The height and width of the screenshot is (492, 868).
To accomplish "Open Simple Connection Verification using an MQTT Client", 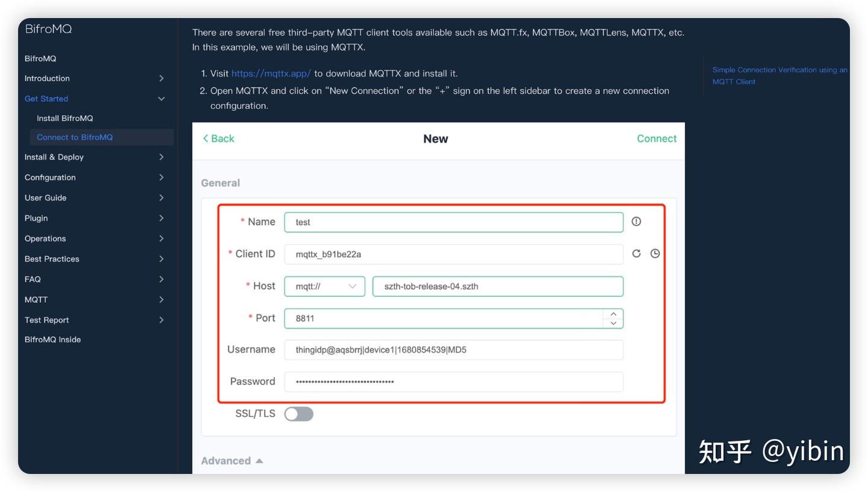I will tap(780, 75).
